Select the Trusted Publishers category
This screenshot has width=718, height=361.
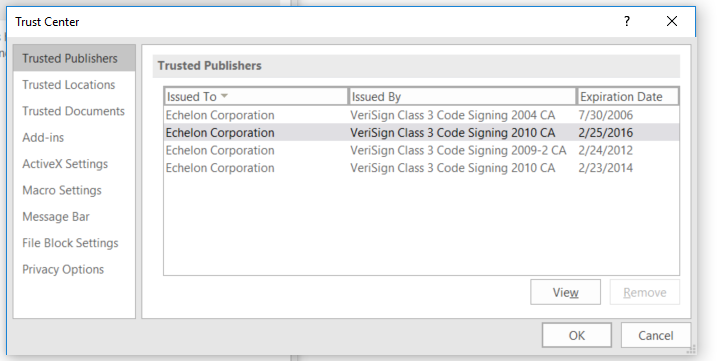tap(74, 58)
